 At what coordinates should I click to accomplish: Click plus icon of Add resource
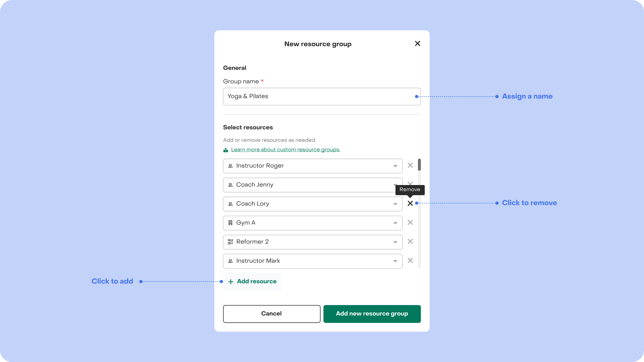231,282
